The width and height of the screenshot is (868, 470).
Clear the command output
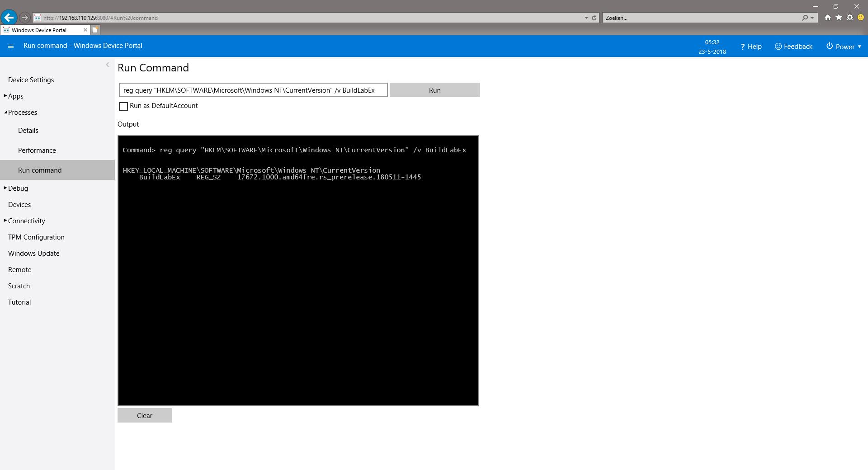[x=145, y=415]
